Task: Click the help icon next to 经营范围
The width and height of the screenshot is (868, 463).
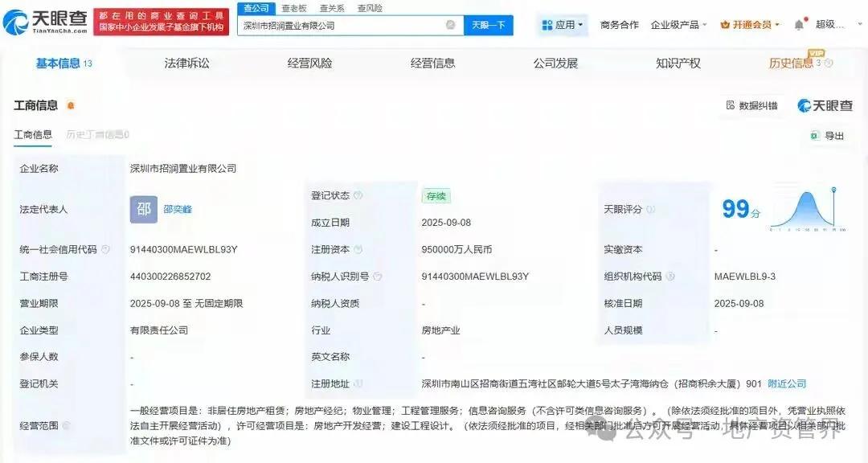Action: [x=67, y=425]
